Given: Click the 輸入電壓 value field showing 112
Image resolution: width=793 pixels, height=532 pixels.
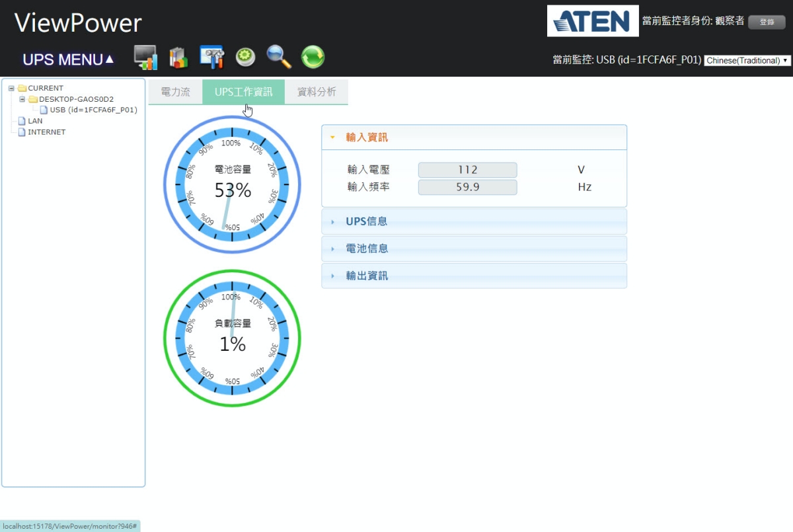Looking at the screenshot, I should (467, 170).
